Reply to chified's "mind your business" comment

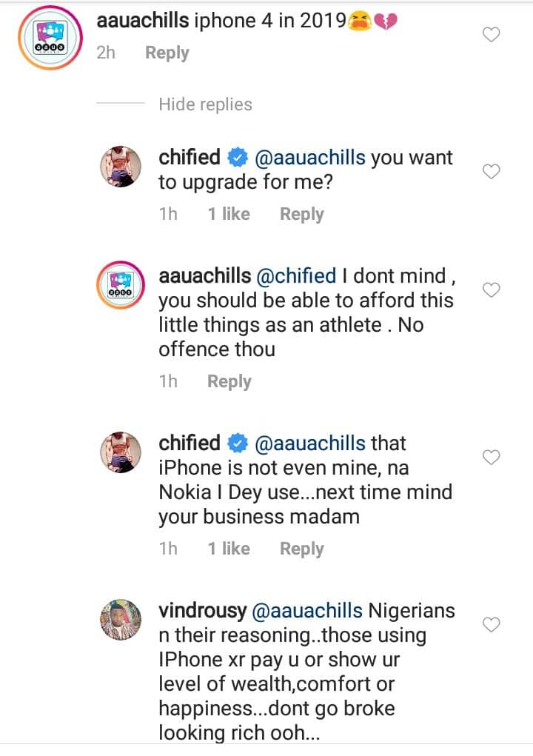[x=301, y=549]
